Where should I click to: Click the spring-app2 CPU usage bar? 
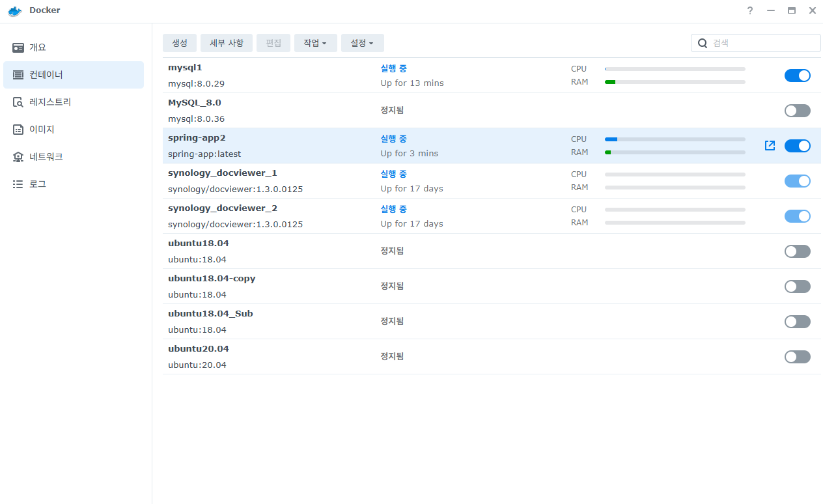click(675, 139)
